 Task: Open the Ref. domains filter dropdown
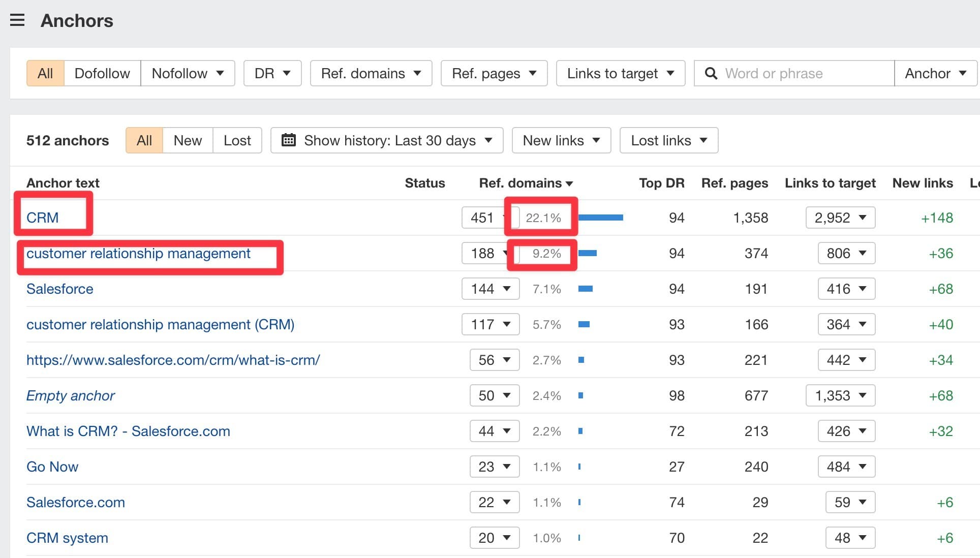click(x=371, y=73)
